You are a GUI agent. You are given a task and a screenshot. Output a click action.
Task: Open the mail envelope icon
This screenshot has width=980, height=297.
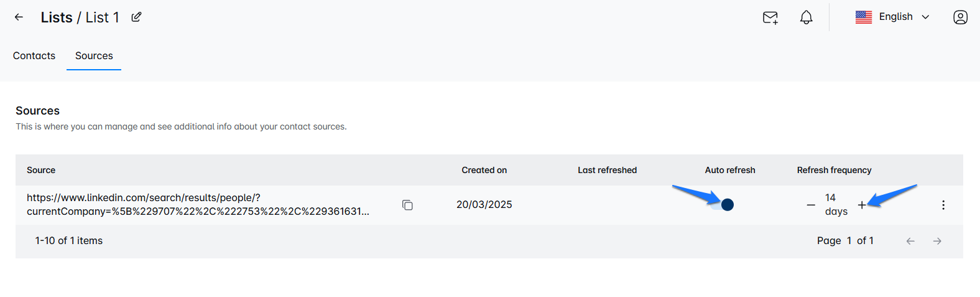(770, 17)
